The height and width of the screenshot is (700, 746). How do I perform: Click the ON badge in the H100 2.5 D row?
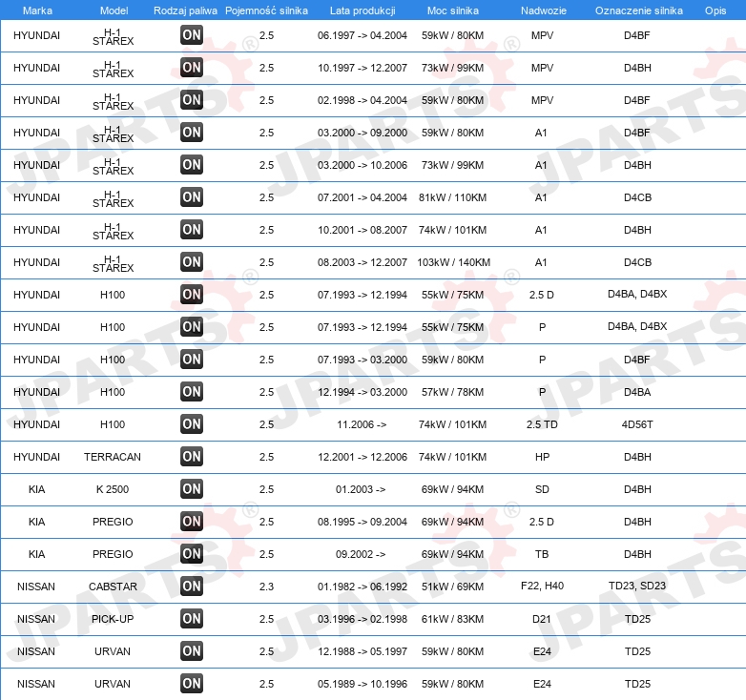(192, 295)
